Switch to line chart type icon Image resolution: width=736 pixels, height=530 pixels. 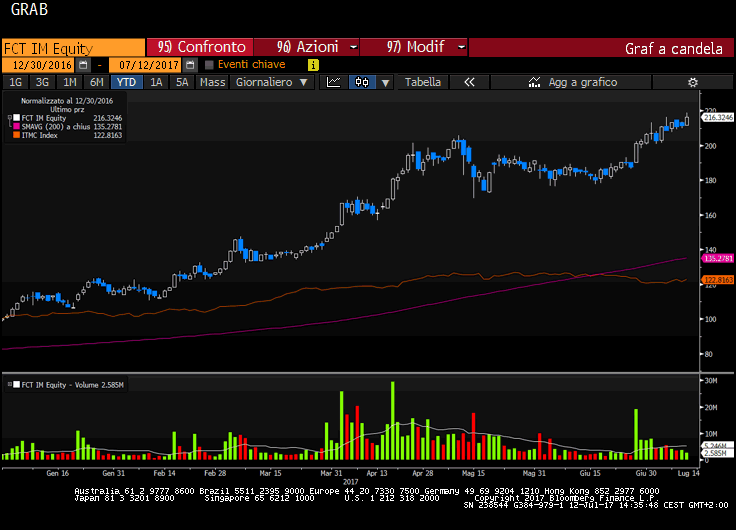[x=335, y=82]
